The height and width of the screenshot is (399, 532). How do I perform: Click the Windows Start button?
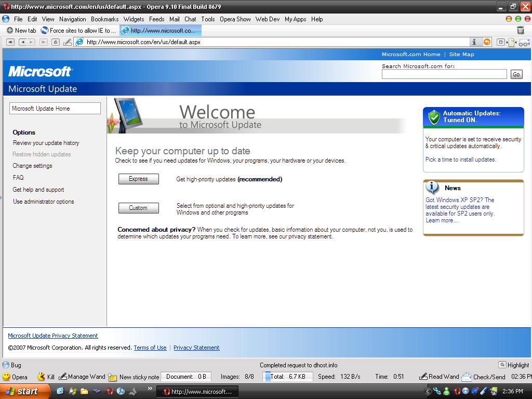point(23,391)
